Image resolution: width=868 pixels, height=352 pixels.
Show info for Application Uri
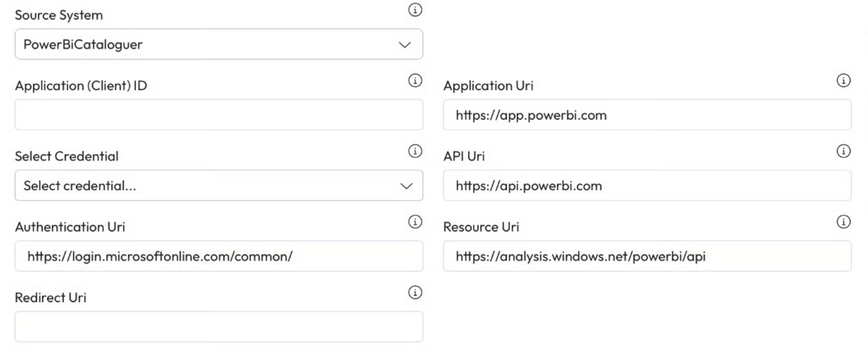coord(843,81)
